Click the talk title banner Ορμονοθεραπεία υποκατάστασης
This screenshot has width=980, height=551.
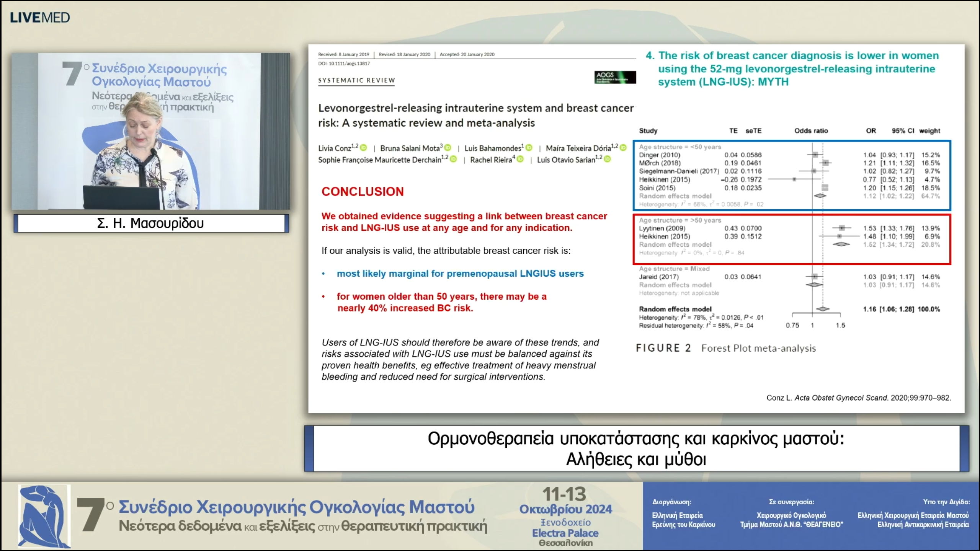637,448
